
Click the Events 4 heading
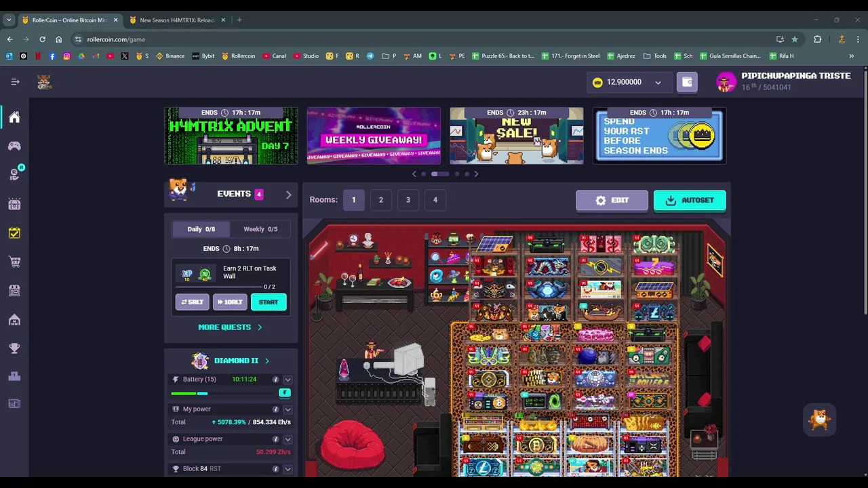pos(240,195)
